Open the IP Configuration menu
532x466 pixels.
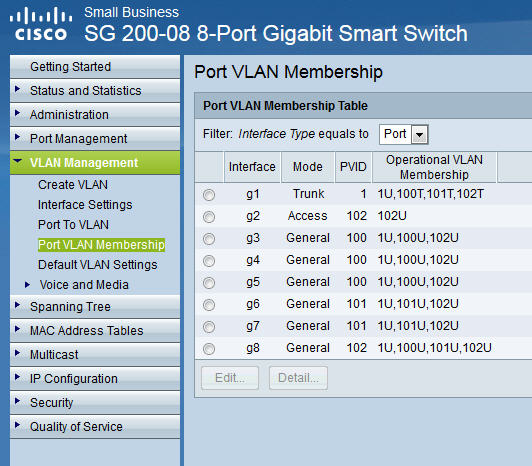click(x=95, y=378)
